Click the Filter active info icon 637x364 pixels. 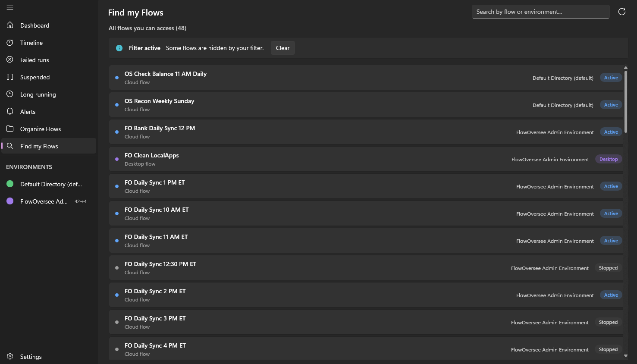[x=119, y=48]
